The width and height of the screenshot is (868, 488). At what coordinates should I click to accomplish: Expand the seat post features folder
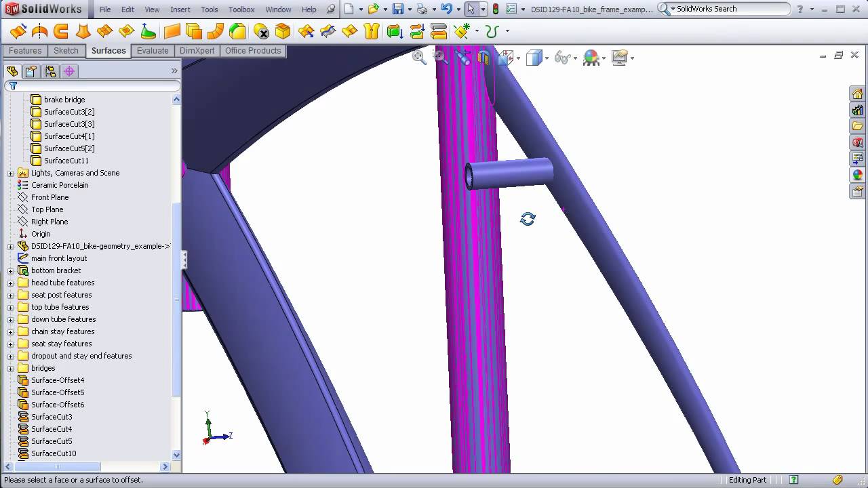(10, 295)
